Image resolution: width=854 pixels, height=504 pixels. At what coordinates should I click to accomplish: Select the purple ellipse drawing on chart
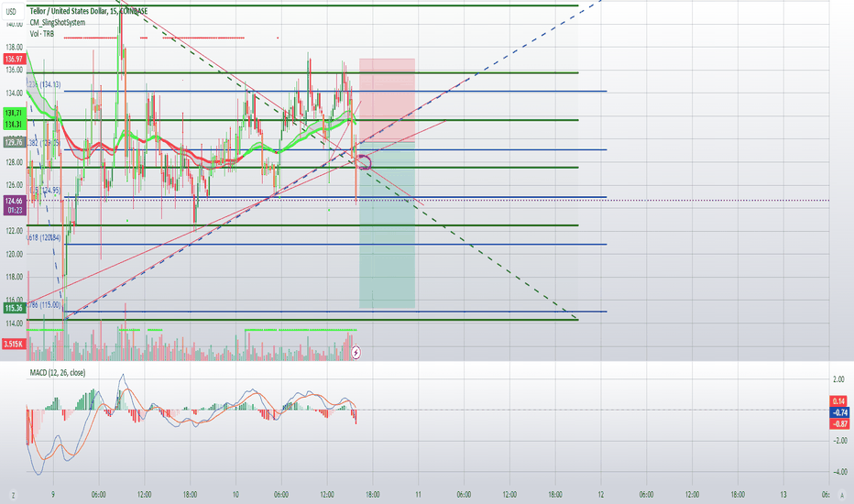pyautogui.click(x=364, y=162)
